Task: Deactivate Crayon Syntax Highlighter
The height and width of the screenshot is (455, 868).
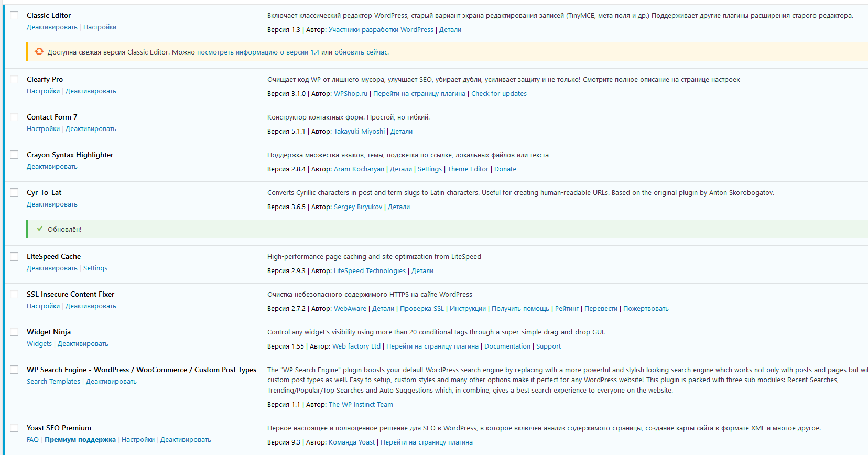Action: [52, 167]
